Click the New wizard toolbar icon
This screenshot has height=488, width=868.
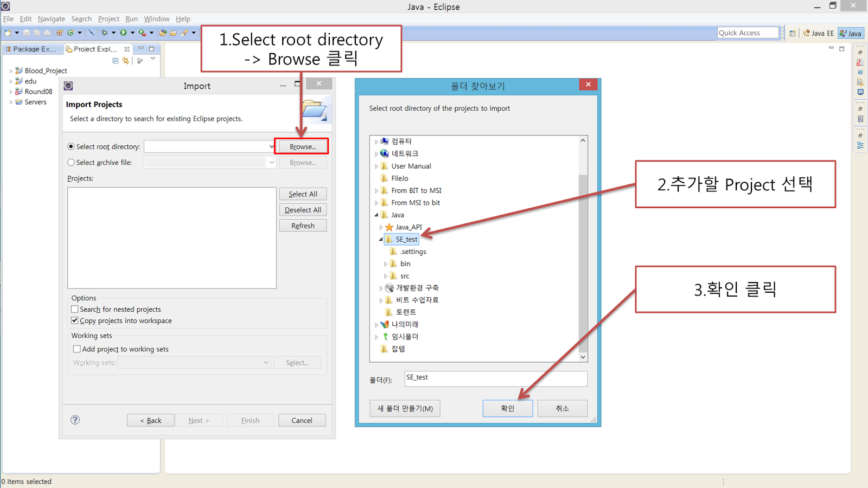[x=8, y=33]
